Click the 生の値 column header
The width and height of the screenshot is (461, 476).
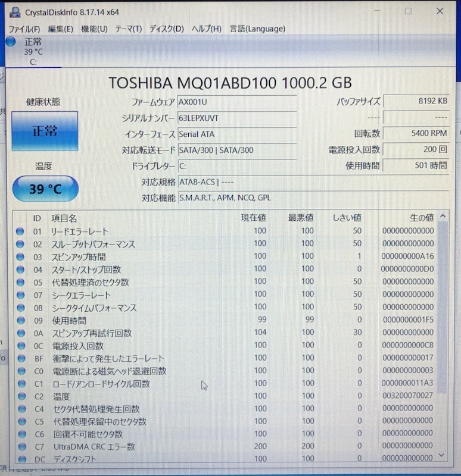coord(422,218)
